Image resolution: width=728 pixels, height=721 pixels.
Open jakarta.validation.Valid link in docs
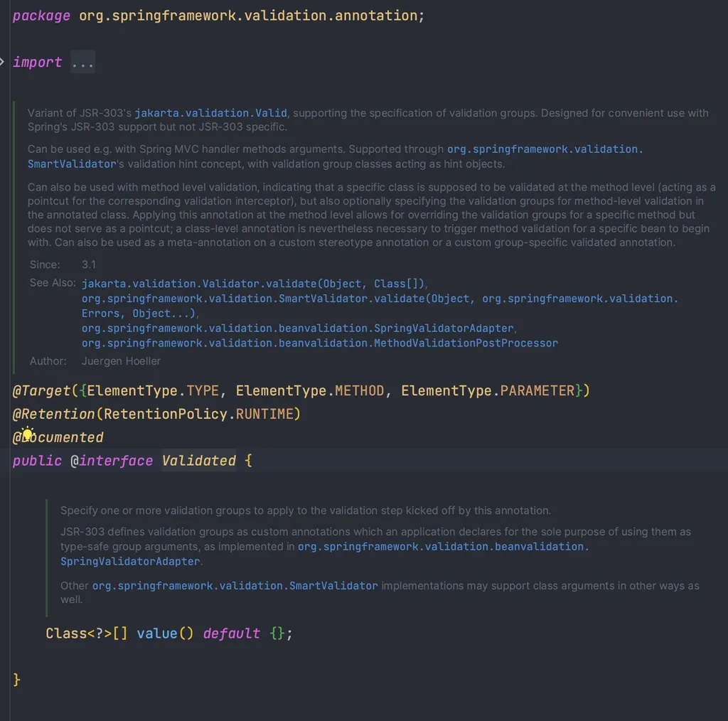(x=210, y=113)
